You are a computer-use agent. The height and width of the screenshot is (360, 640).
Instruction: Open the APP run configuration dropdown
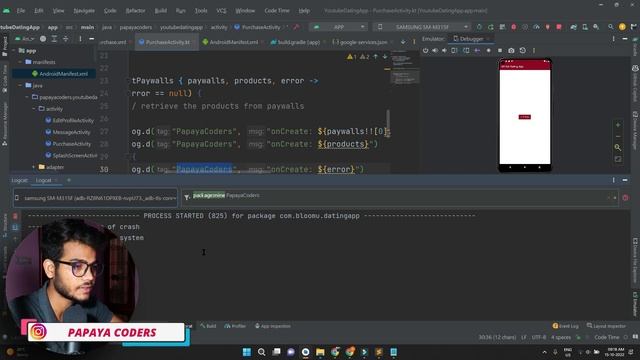click(x=338, y=27)
